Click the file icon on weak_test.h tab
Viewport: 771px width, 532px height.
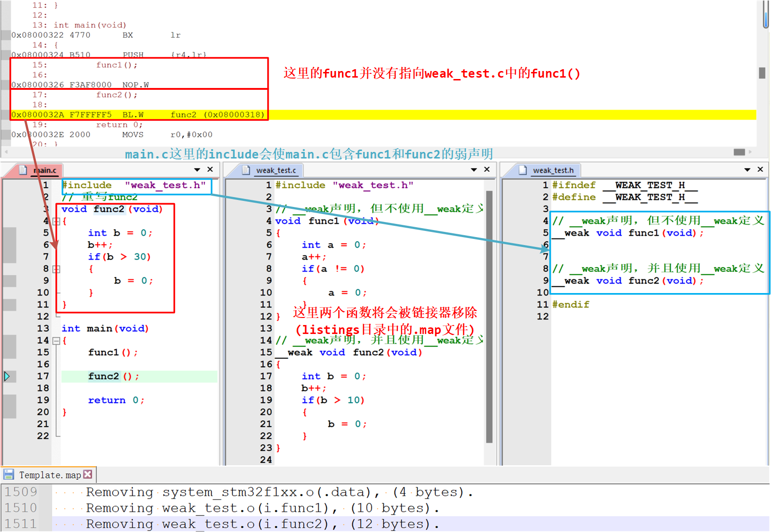[523, 170]
